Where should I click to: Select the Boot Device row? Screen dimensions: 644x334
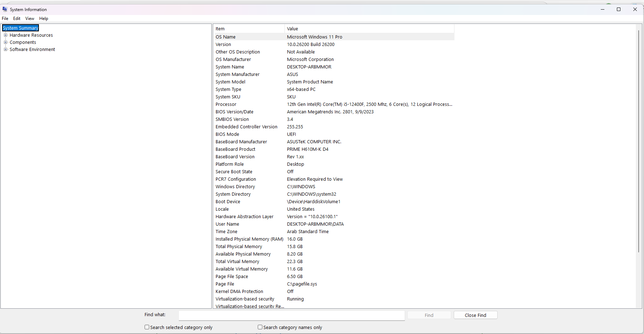pos(334,202)
